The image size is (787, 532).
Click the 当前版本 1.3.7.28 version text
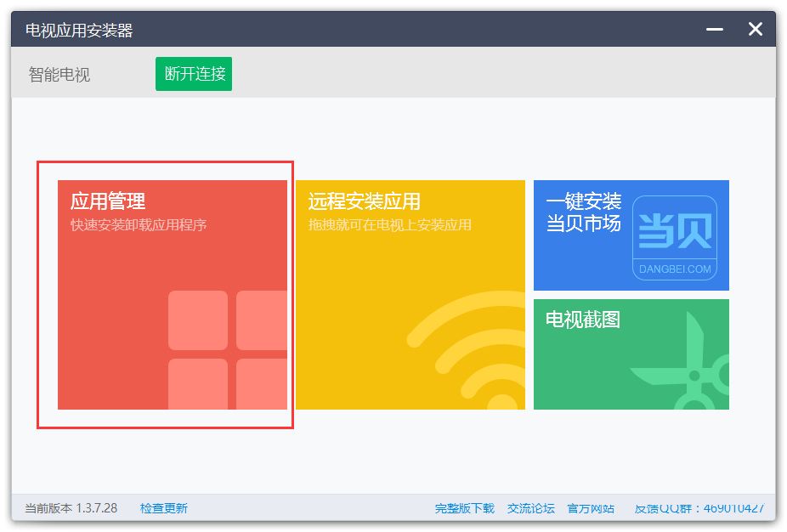71,508
